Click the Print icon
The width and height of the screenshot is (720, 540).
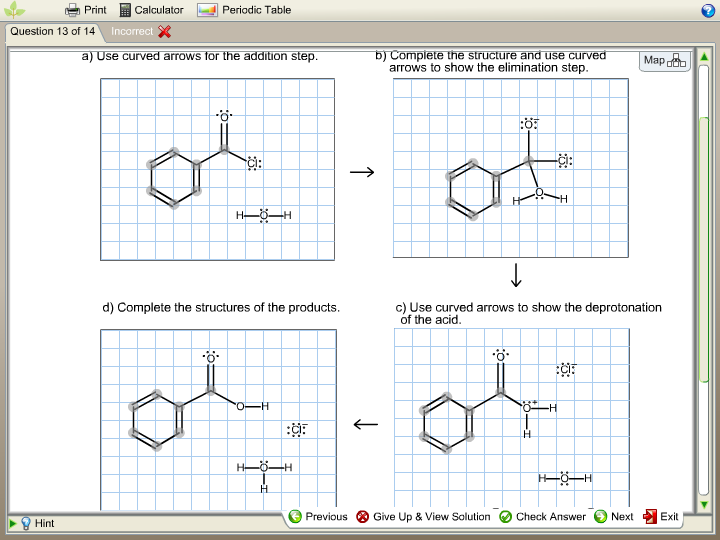[x=73, y=10]
